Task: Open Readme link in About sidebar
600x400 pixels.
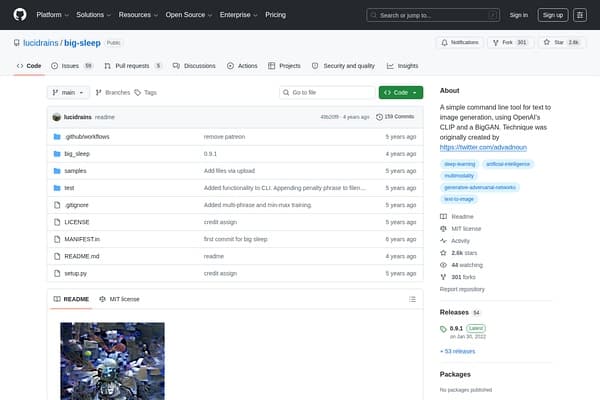Action: pyautogui.click(x=457, y=217)
